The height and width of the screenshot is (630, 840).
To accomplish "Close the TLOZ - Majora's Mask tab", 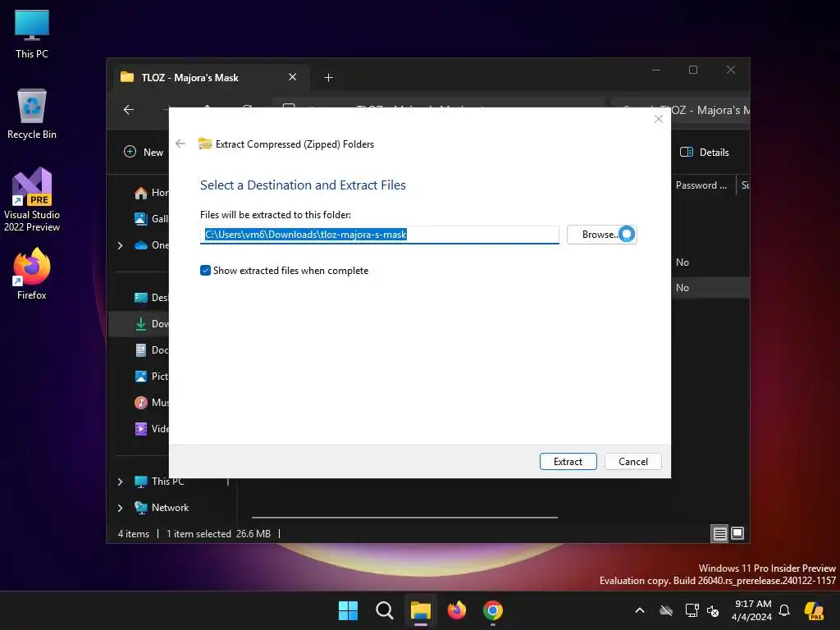I will tap(293, 77).
